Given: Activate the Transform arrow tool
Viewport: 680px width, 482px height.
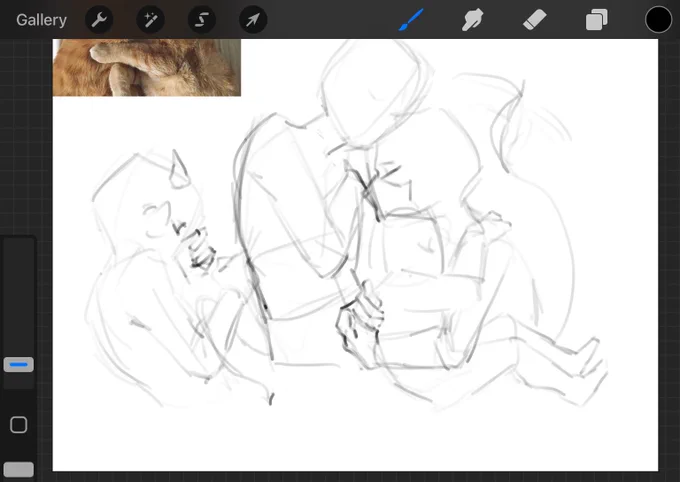Looking at the screenshot, I should tap(253, 20).
